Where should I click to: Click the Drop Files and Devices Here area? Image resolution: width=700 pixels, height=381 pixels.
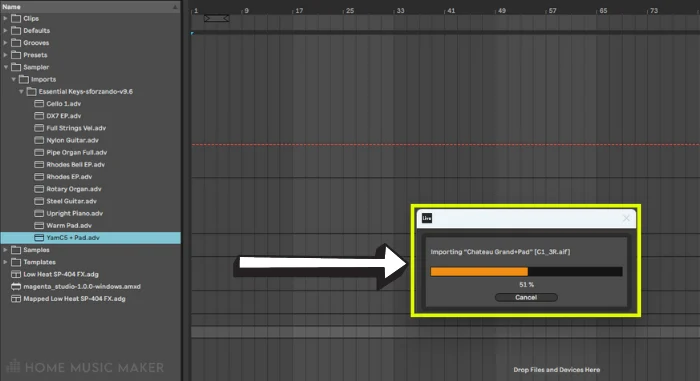click(x=557, y=370)
